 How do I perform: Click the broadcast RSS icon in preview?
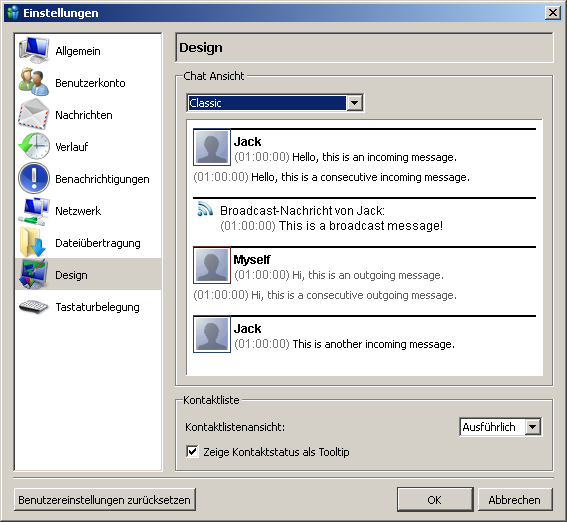coord(205,209)
